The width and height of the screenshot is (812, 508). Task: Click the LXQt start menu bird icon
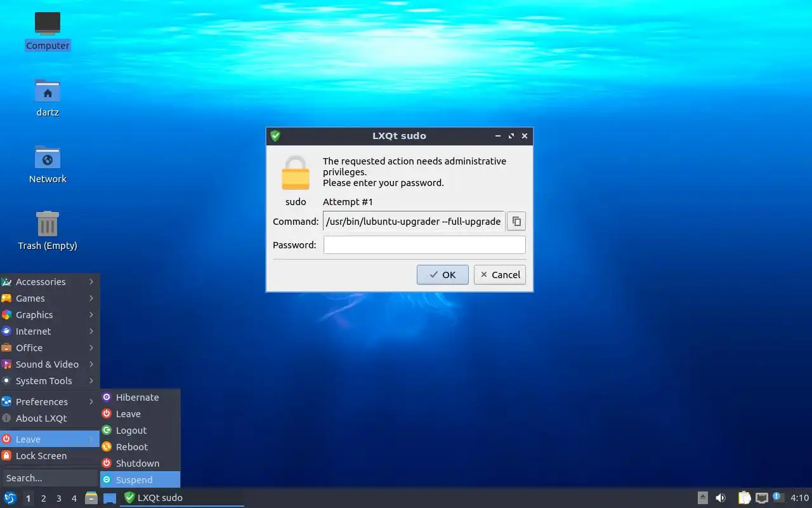(x=10, y=498)
